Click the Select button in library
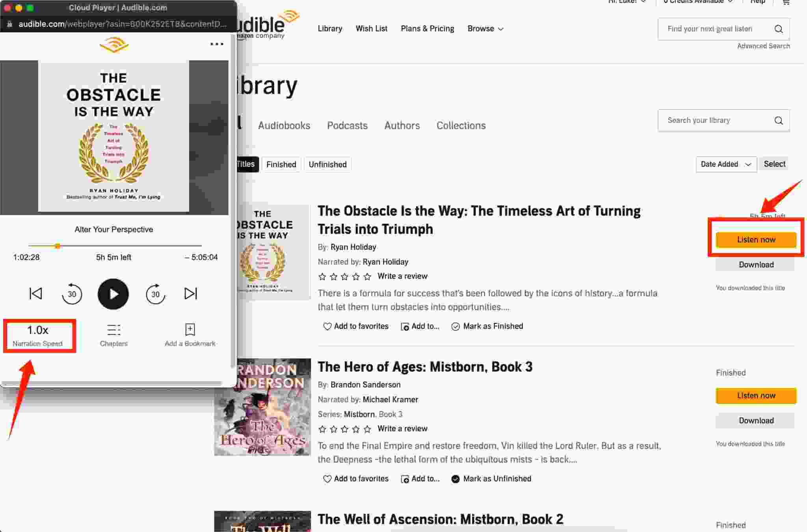 [774, 164]
